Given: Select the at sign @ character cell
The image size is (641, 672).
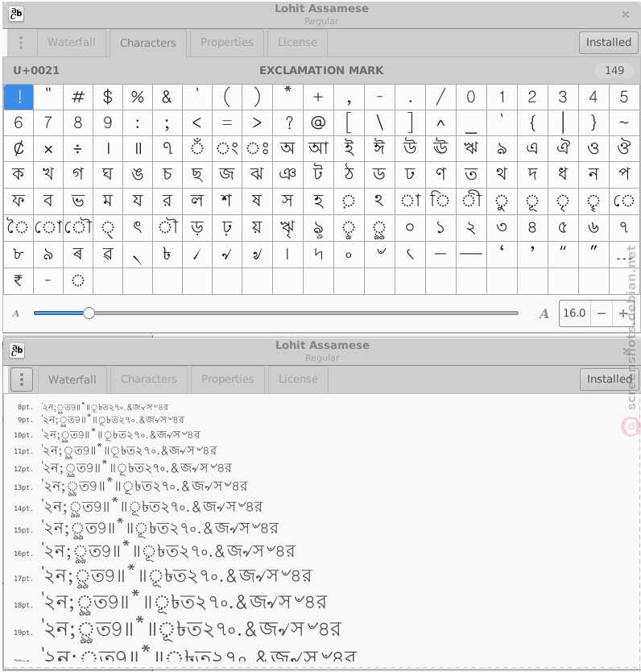Looking at the screenshot, I should click(x=318, y=123).
